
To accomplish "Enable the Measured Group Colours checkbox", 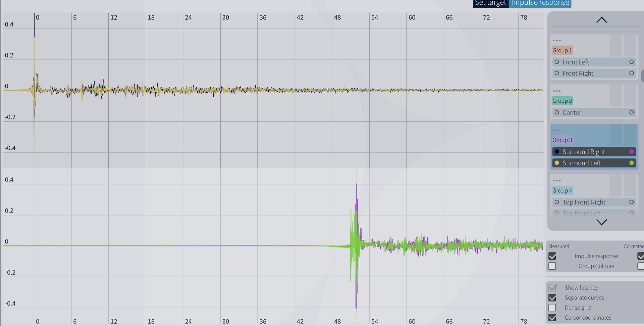I will (x=552, y=266).
